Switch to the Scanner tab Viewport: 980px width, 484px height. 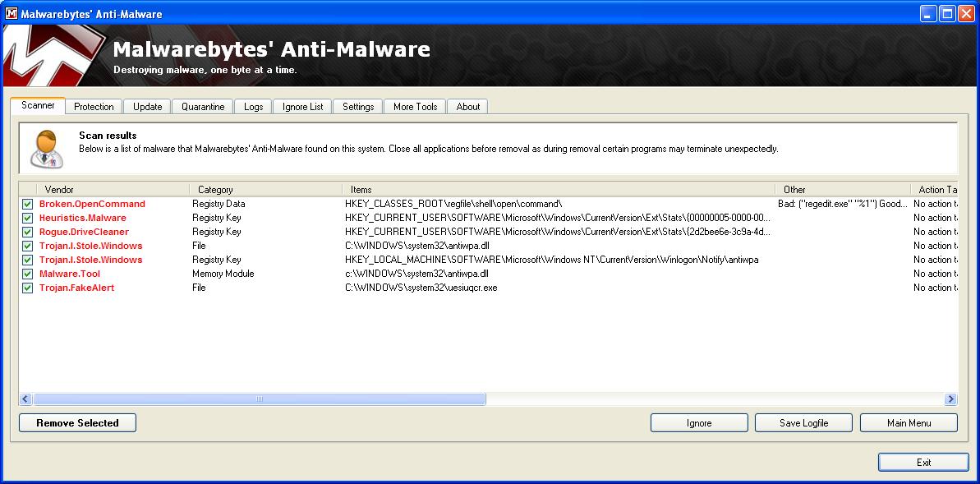click(x=38, y=106)
